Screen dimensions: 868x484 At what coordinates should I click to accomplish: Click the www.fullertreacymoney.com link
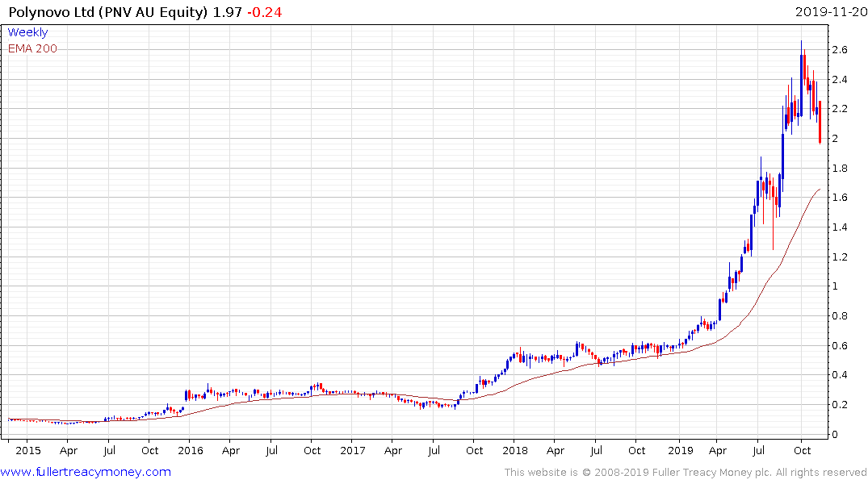tap(86, 472)
